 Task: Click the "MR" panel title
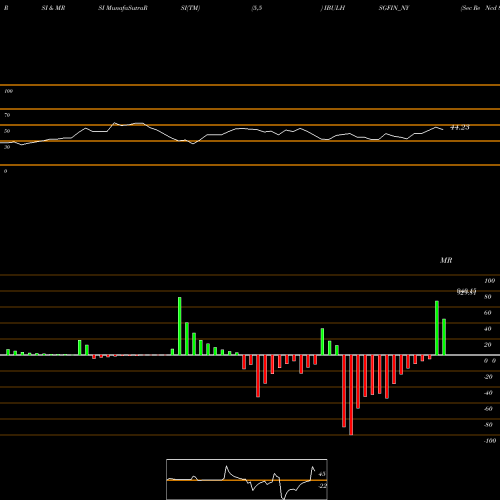[x=446, y=260]
